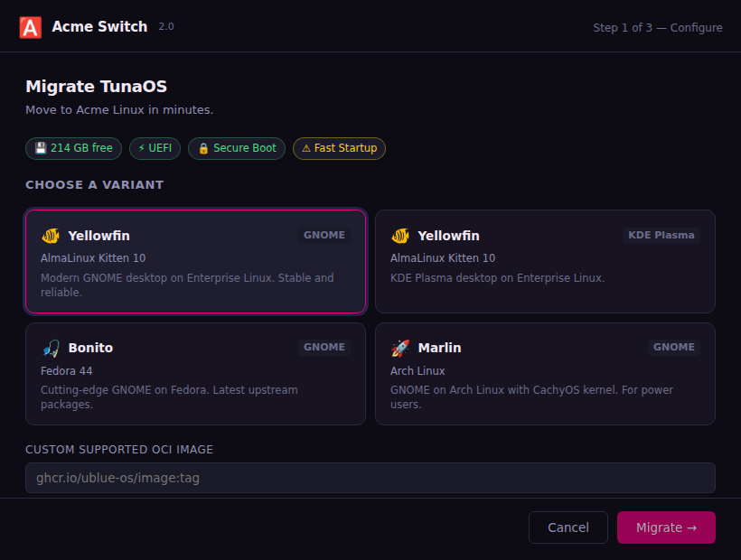Click the Migrate button

click(666, 527)
